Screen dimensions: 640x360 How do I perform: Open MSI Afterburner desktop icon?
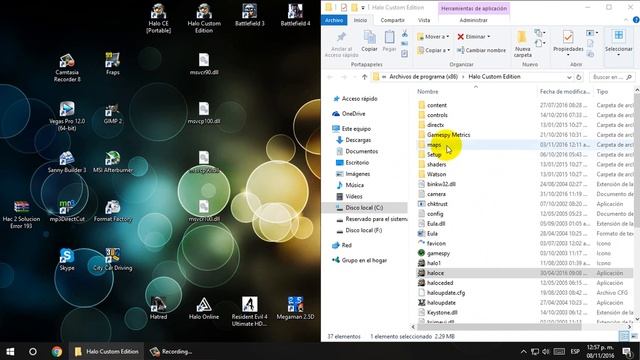click(x=113, y=162)
